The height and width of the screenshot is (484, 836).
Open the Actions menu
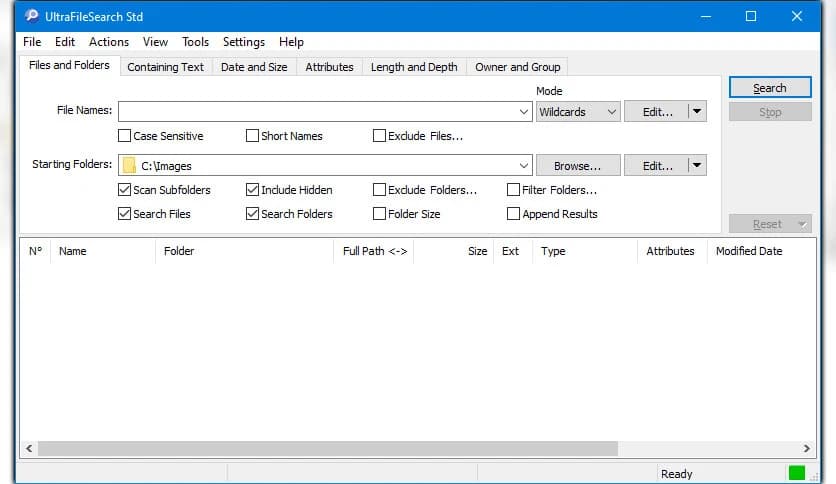click(109, 42)
